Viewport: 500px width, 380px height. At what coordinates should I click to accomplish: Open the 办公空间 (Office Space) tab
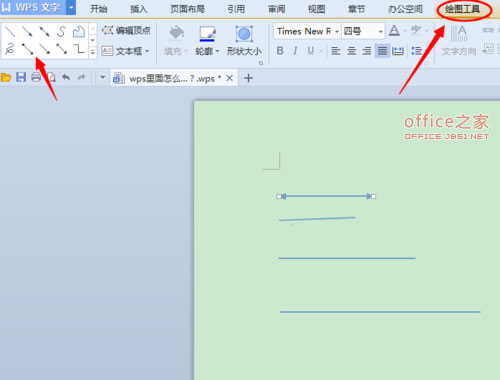(405, 9)
